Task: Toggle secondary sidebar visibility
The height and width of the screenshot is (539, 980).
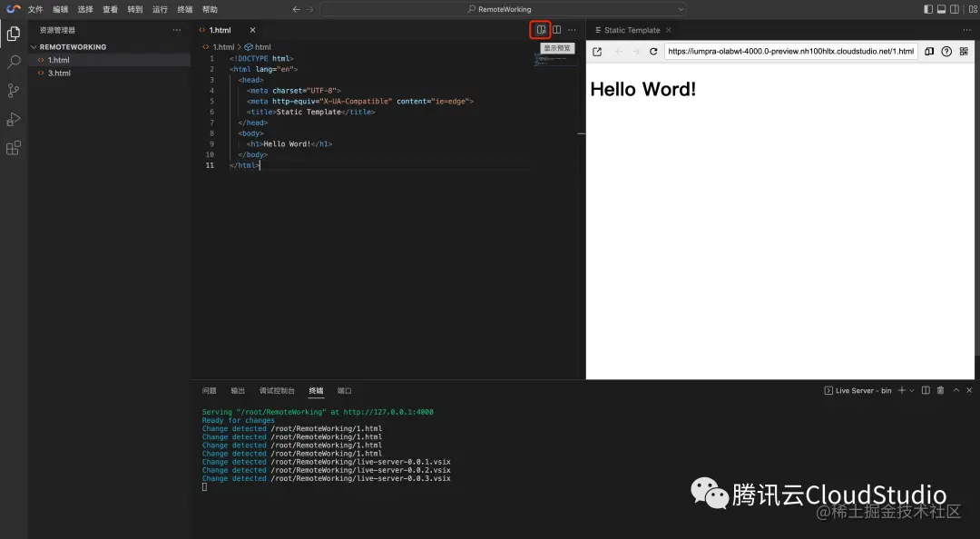Action: click(955, 9)
